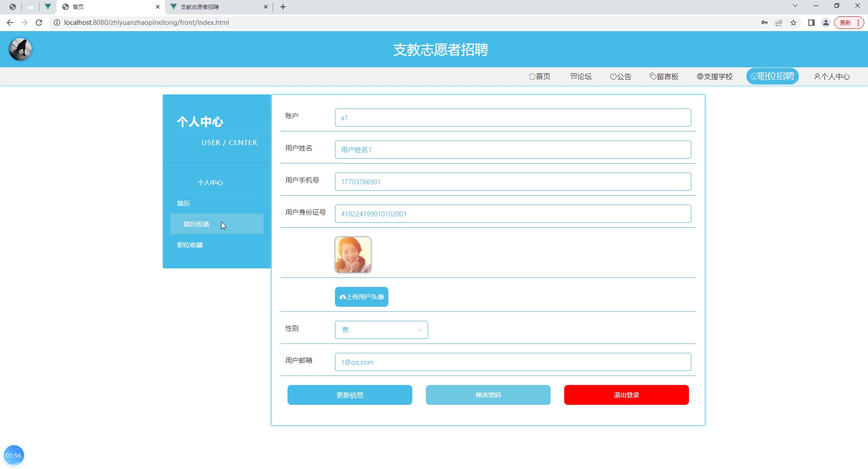Click the user avatar photo thumbnail
This screenshot has height=469, width=868.
(353, 255)
